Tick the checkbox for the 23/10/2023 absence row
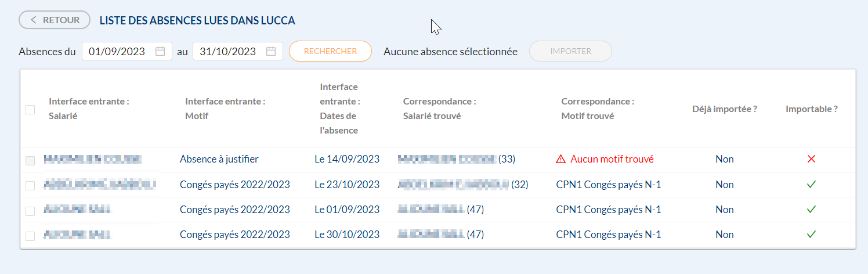 (30, 185)
